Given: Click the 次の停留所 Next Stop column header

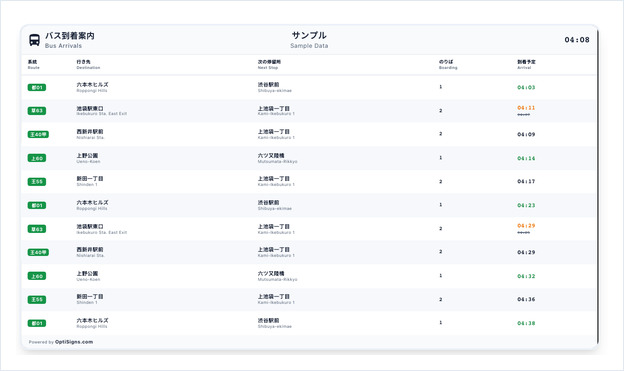Looking at the screenshot, I should 269,64.
